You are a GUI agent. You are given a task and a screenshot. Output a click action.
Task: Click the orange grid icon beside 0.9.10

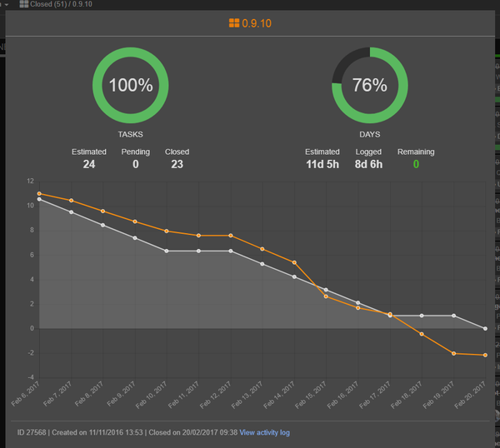(234, 23)
